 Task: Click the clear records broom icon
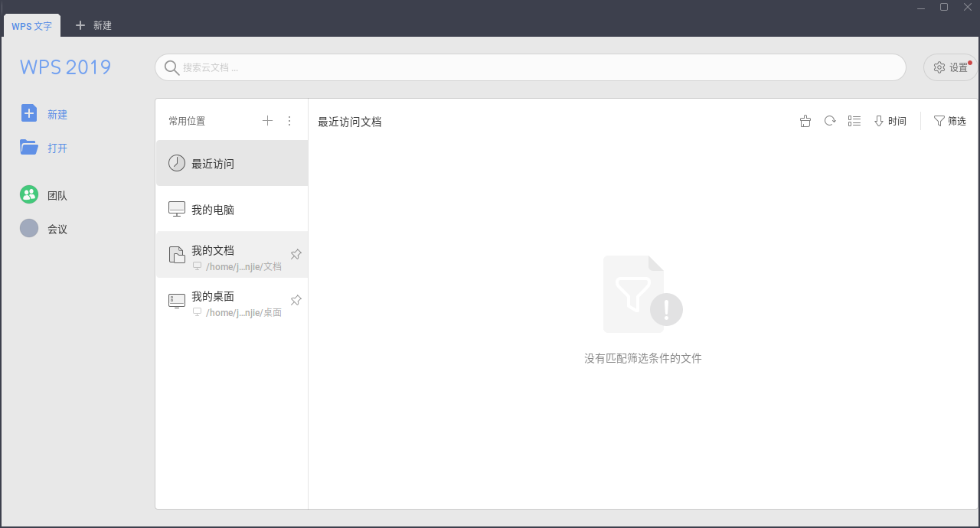[805, 121]
